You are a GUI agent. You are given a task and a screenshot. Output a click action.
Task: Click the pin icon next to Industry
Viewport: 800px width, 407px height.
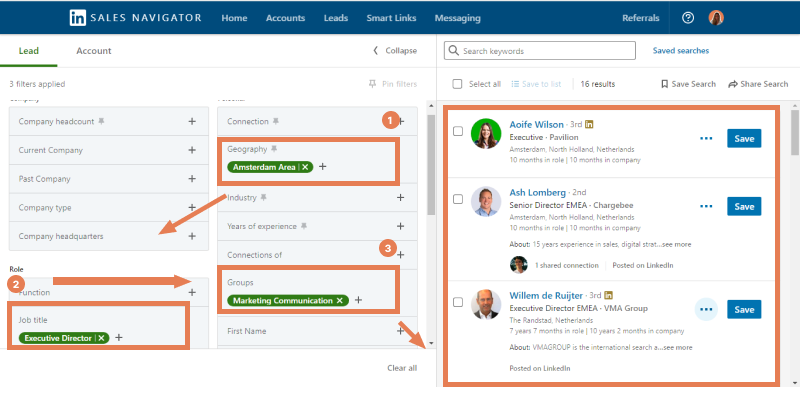pyautogui.click(x=263, y=197)
